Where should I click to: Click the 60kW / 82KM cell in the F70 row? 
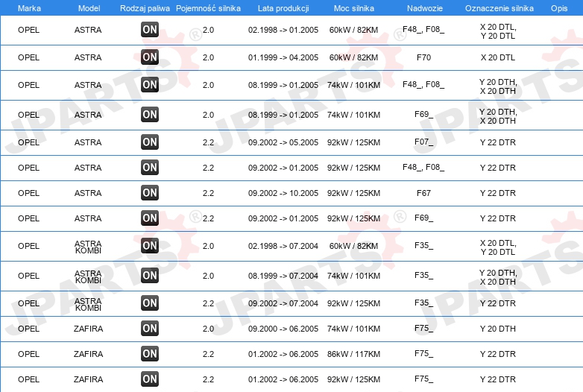353,57
